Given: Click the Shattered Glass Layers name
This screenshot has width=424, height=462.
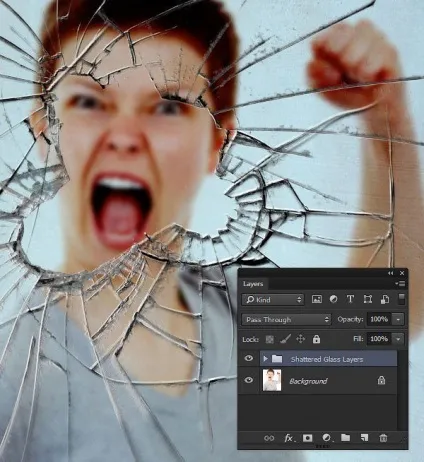Looking at the screenshot, I should coord(327,359).
